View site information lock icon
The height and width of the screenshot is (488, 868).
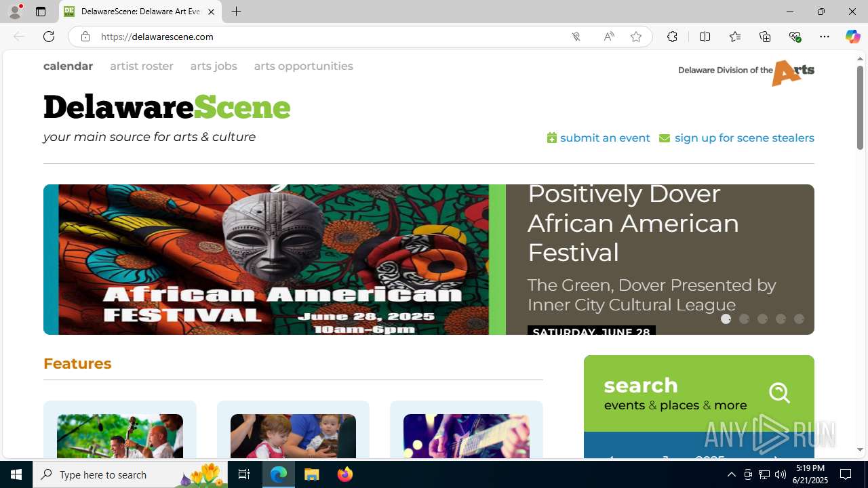(85, 37)
